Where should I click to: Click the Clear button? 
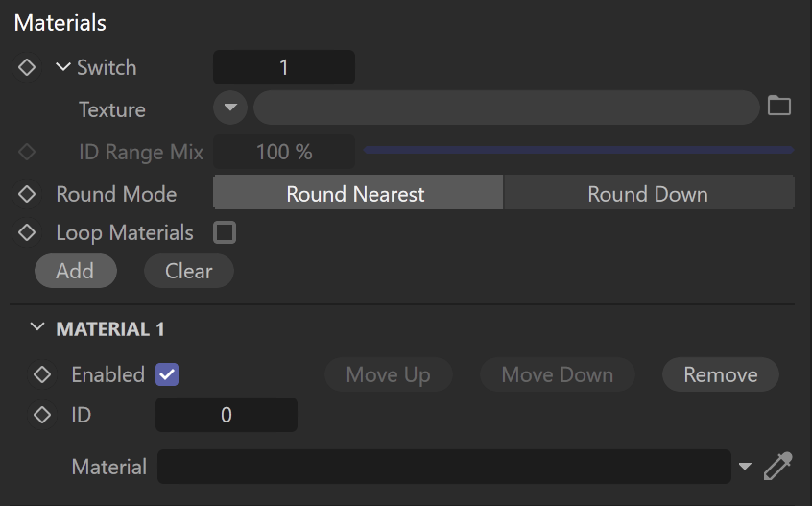188,271
